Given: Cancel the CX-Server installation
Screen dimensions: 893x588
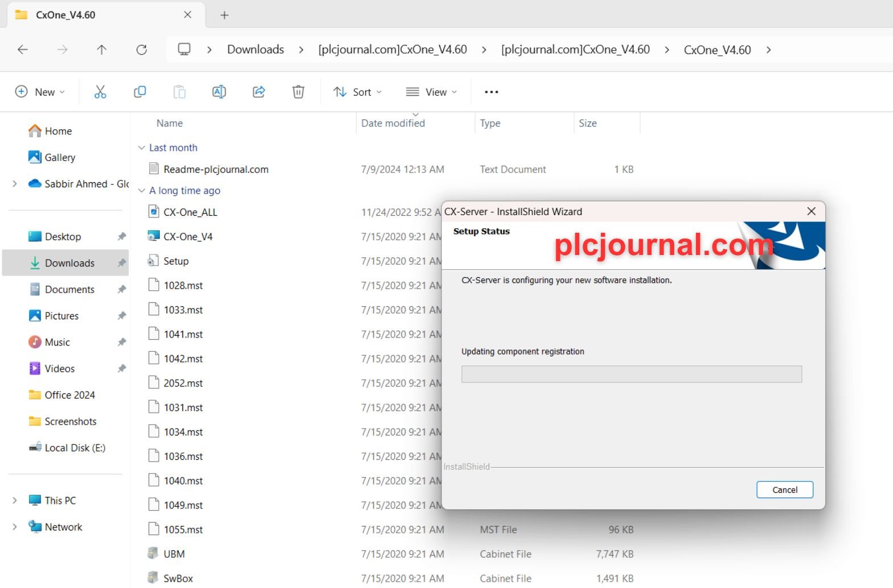Looking at the screenshot, I should click(x=784, y=490).
